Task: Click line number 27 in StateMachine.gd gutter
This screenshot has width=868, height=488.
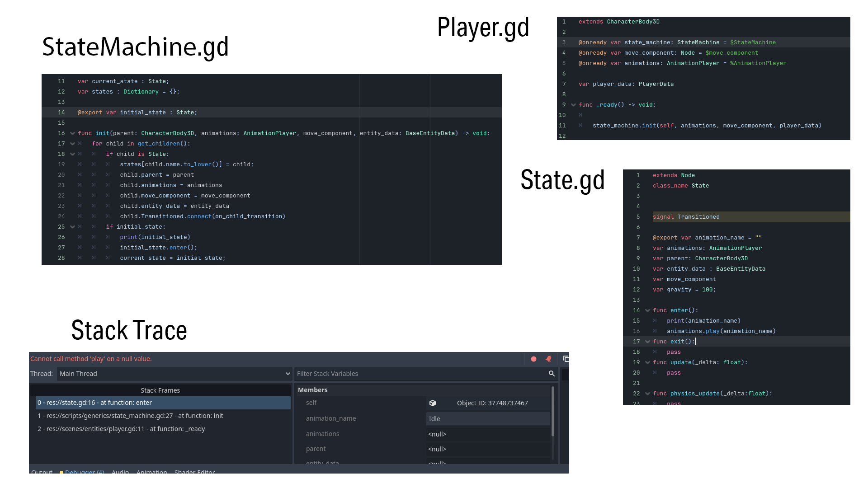Action: pos(61,248)
